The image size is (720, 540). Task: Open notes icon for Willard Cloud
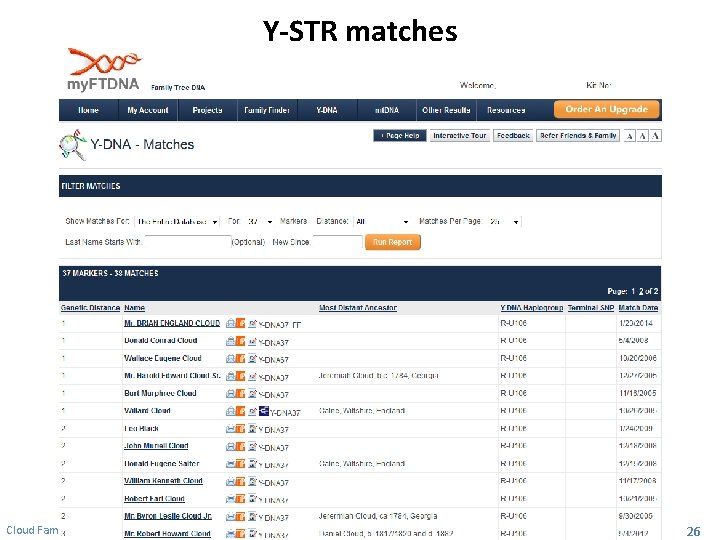[252, 411]
